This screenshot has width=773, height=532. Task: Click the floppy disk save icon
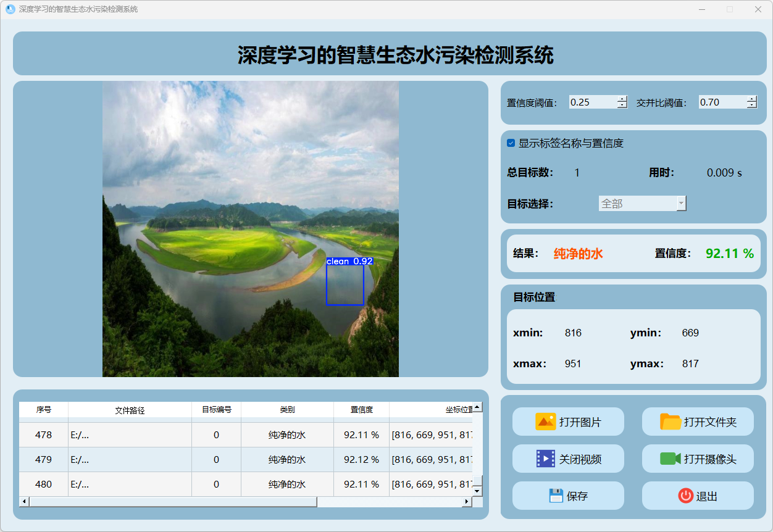(x=556, y=496)
